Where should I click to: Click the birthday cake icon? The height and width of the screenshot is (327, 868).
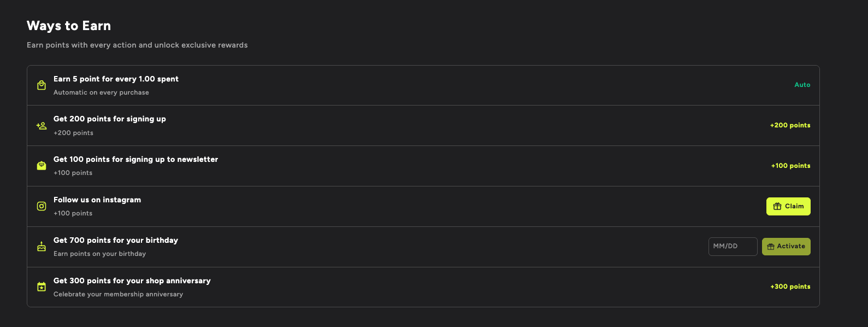tap(42, 247)
